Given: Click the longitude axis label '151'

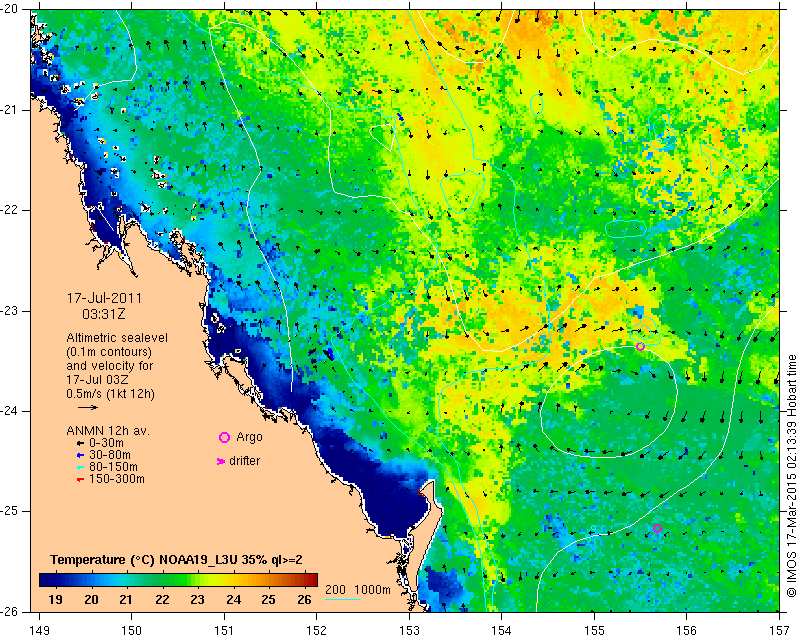Looking at the screenshot, I should [x=224, y=631].
